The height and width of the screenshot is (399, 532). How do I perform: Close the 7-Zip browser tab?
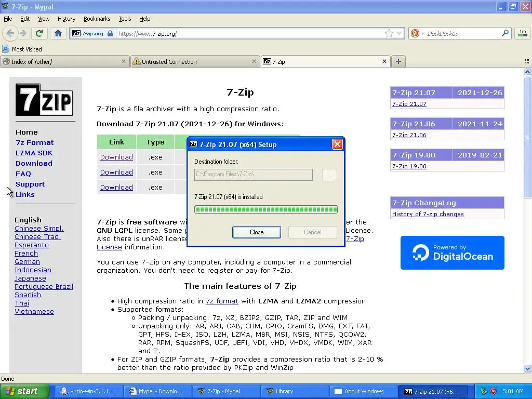(x=384, y=61)
